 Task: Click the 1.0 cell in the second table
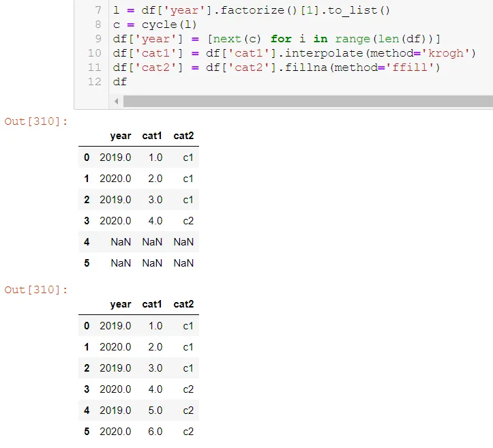tap(155, 326)
